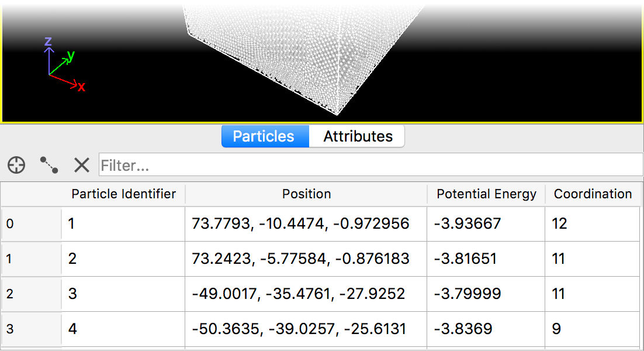Enable the particle distance measurement tool
Screen dimensions: 644x351
[49, 166]
